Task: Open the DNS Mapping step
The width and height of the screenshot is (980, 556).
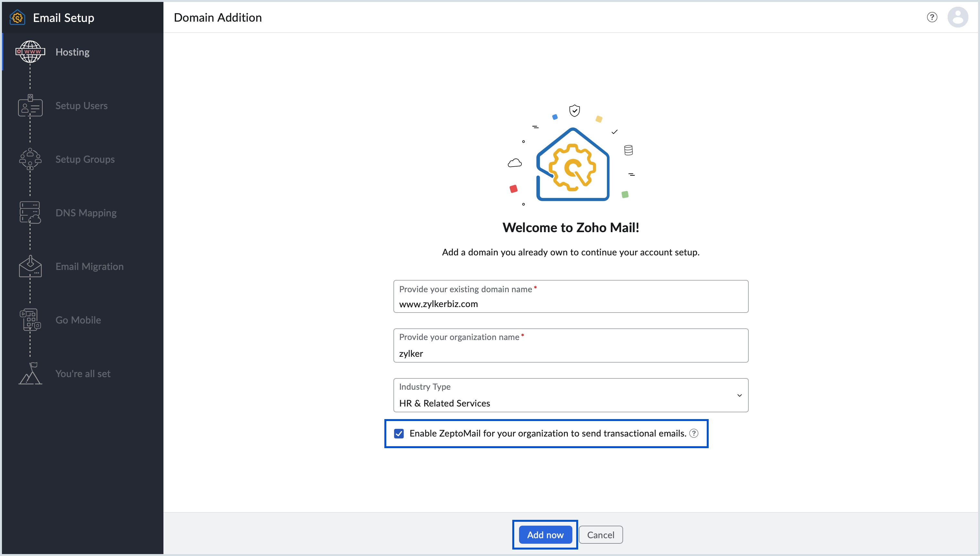Action: coord(86,213)
